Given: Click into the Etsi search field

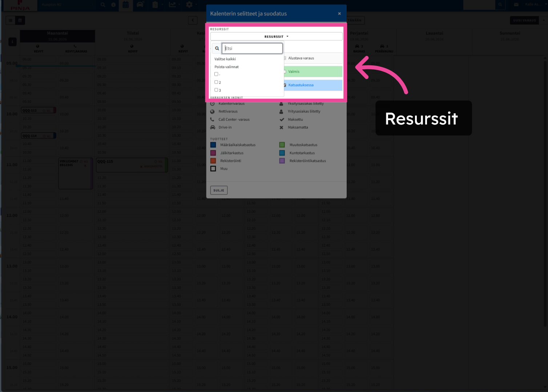Looking at the screenshot, I should click(252, 48).
